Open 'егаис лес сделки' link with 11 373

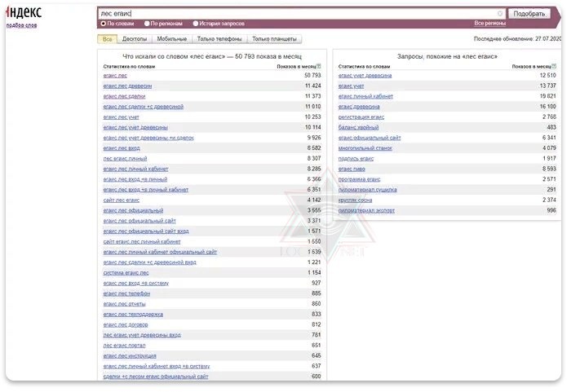click(x=124, y=96)
